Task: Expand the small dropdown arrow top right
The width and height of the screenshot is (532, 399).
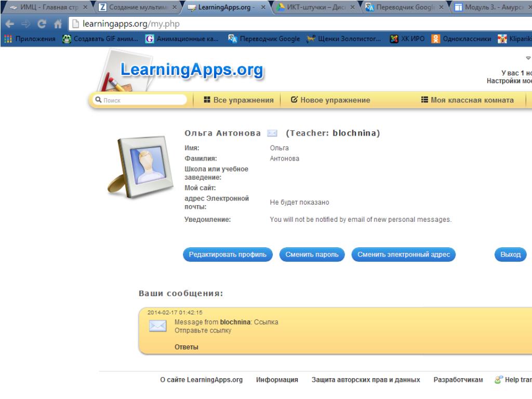Action: click(528, 58)
